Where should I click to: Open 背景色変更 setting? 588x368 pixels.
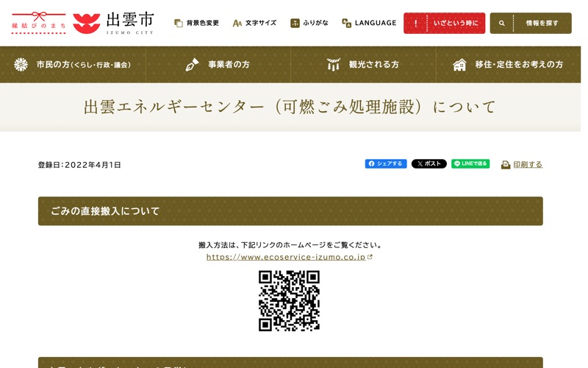203,23
